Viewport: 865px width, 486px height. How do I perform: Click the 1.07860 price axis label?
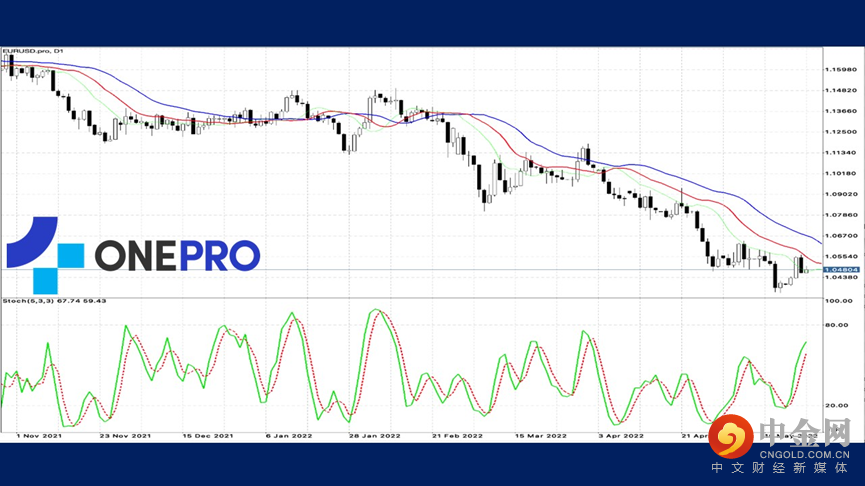pyautogui.click(x=841, y=215)
